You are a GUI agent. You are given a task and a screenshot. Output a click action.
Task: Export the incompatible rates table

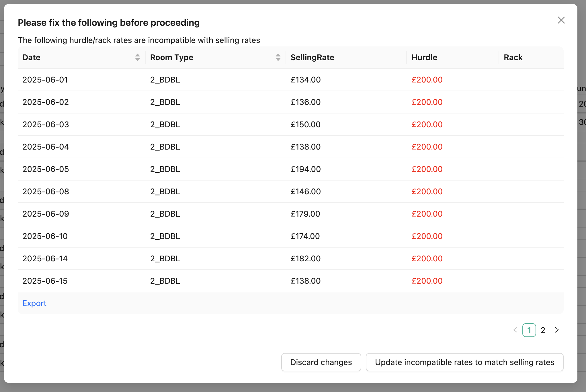(x=34, y=303)
